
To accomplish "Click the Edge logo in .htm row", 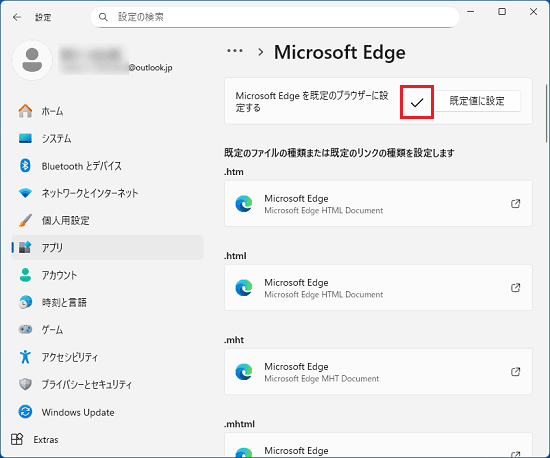I will pyautogui.click(x=244, y=204).
